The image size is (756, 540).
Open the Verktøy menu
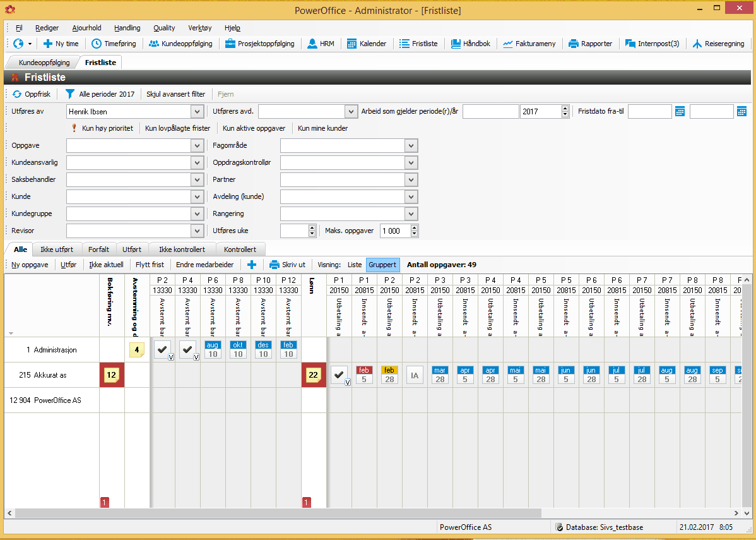200,28
